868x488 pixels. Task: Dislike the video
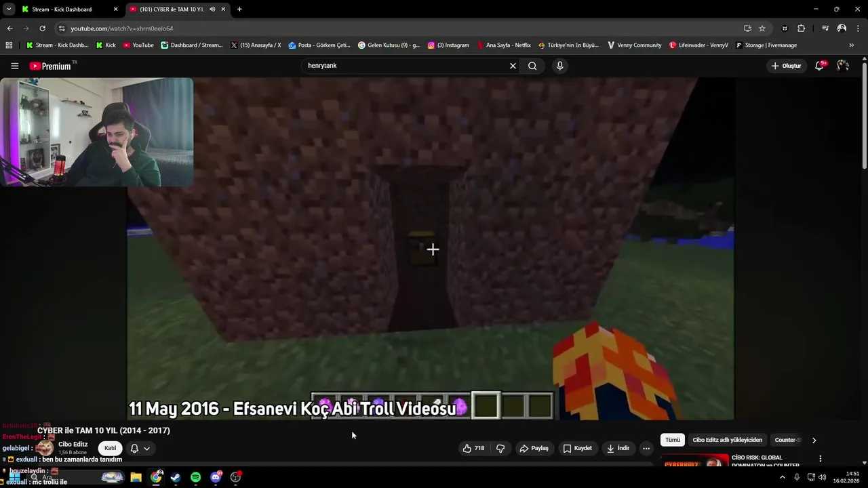pos(500,448)
